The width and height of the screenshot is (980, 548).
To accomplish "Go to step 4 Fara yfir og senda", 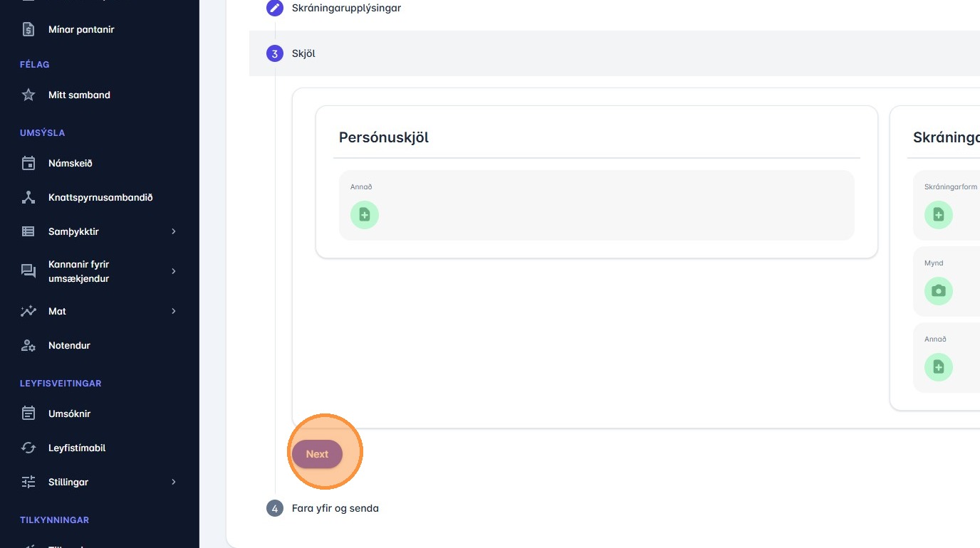I will [335, 508].
